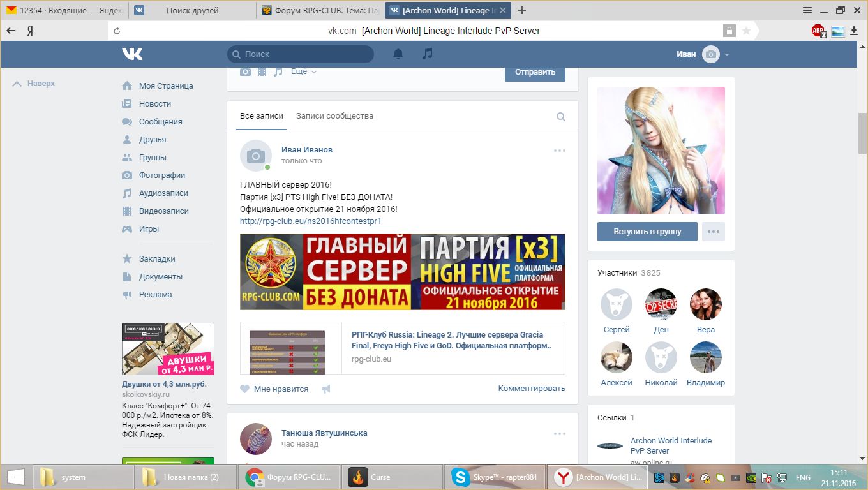Screen dimensions: 868x490
Task: Click "Комментировать" under the post
Action: [532, 389]
